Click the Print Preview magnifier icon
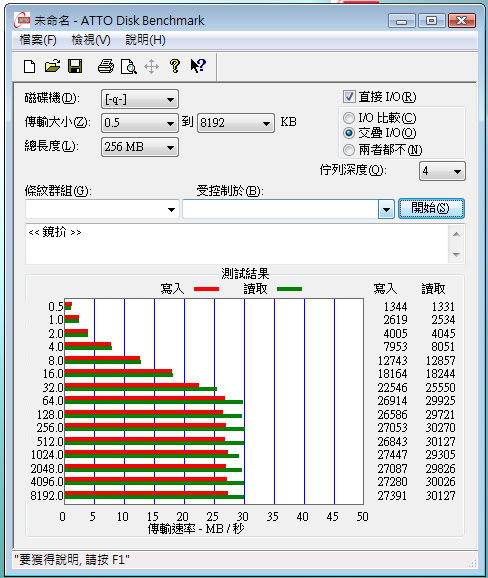 (129, 67)
